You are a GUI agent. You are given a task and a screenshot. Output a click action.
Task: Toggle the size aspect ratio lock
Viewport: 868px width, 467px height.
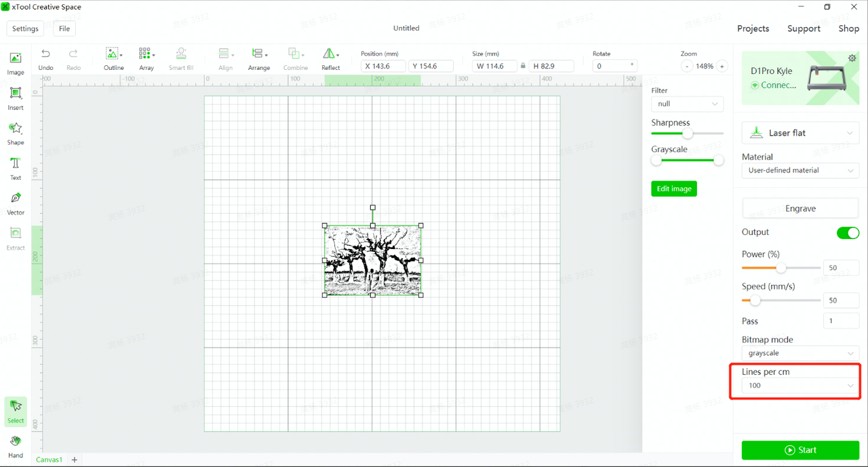(523, 66)
